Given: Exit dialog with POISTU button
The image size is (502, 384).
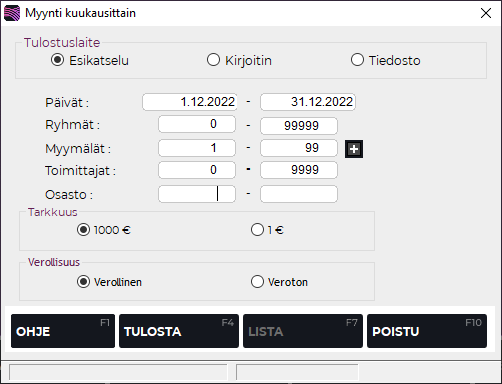Looking at the screenshot, I should click(x=427, y=331).
